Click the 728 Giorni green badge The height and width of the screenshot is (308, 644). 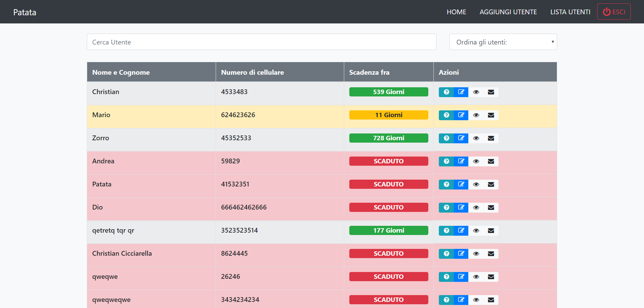click(x=389, y=138)
